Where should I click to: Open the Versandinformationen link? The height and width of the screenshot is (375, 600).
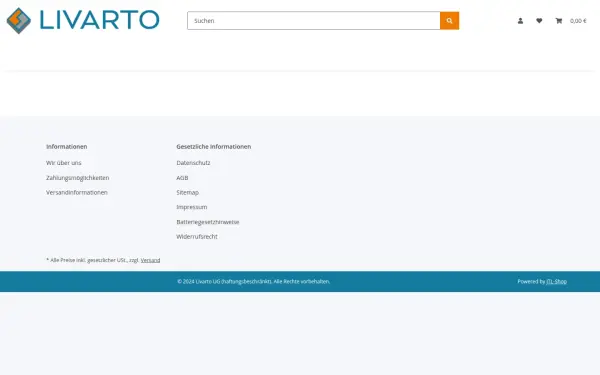[x=77, y=192]
